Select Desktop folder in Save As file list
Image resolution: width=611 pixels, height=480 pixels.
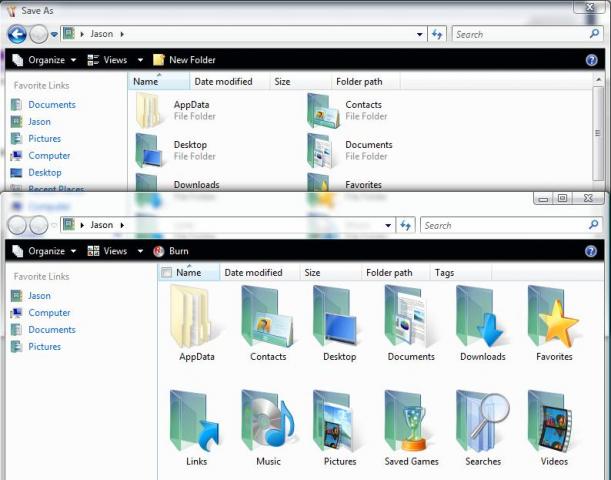coord(175,150)
